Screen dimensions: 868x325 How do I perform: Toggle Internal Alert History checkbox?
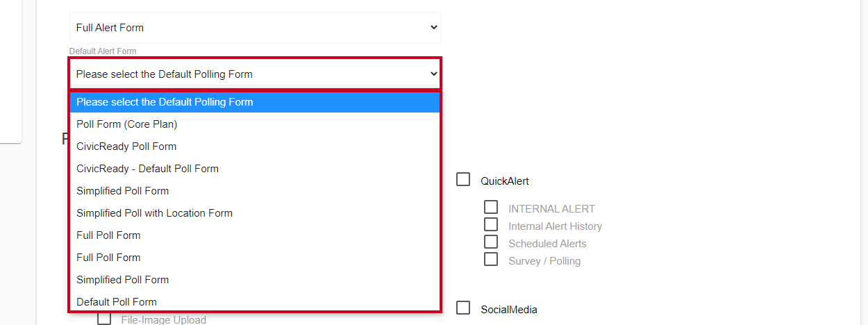(491, 224)
